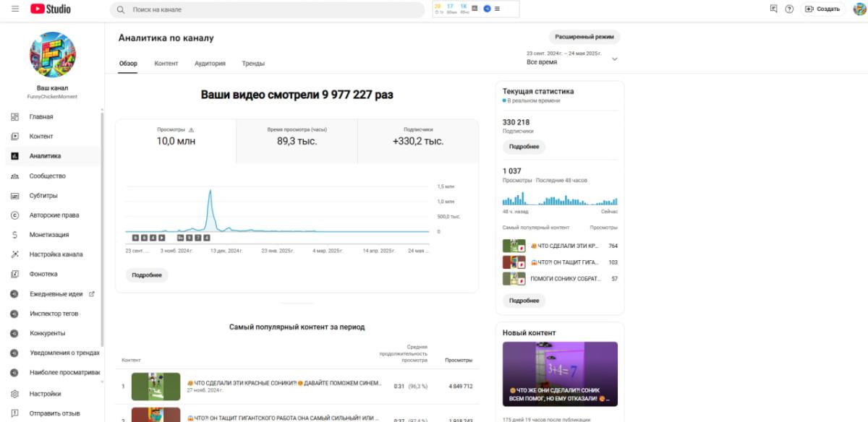868x422 pixels.
Task: Open the Монетизация dollar icon
Action: tap(14, 235)
